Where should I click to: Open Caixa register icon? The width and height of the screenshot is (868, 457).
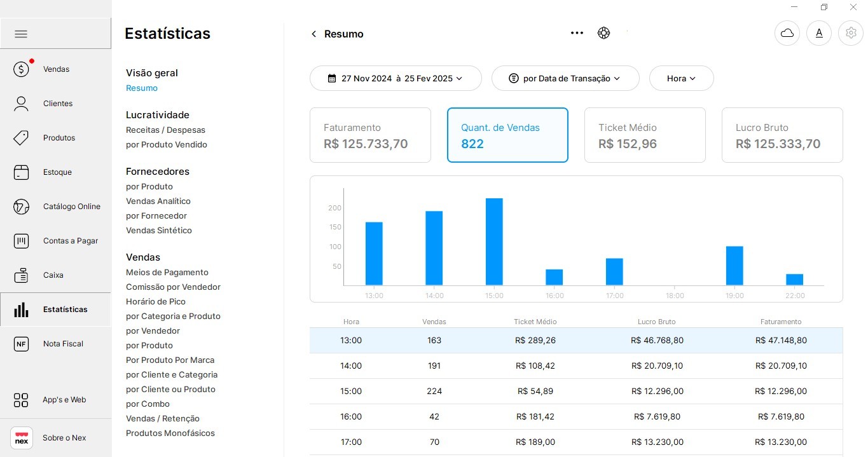21,275
